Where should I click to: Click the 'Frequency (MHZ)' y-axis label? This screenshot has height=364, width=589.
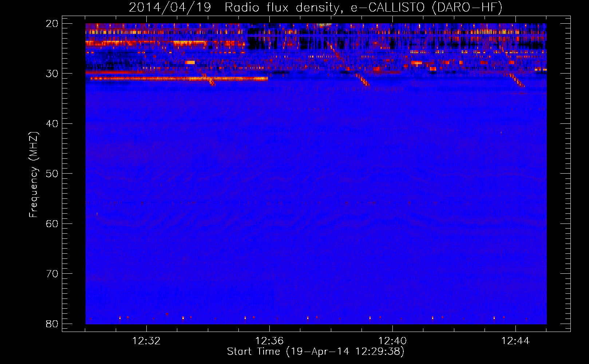click(x=33, y=175)
